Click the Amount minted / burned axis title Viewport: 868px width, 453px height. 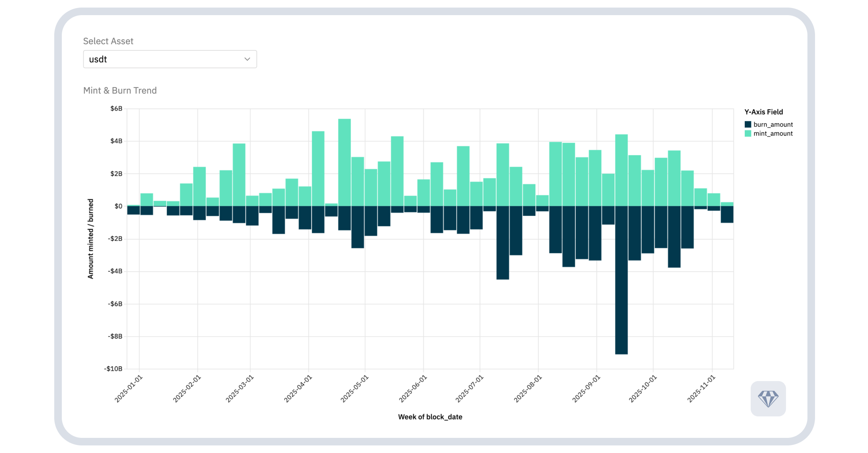tap(90, 239)
